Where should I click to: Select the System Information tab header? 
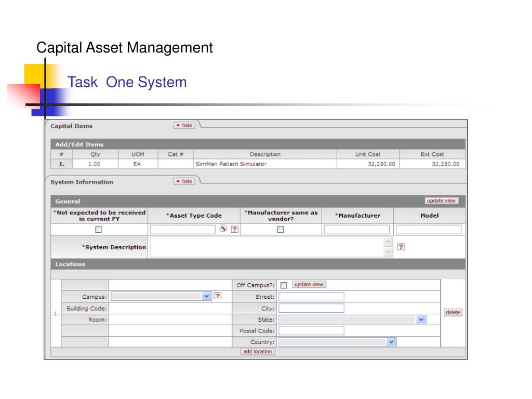pyautogui.click(x=82, y=182)
